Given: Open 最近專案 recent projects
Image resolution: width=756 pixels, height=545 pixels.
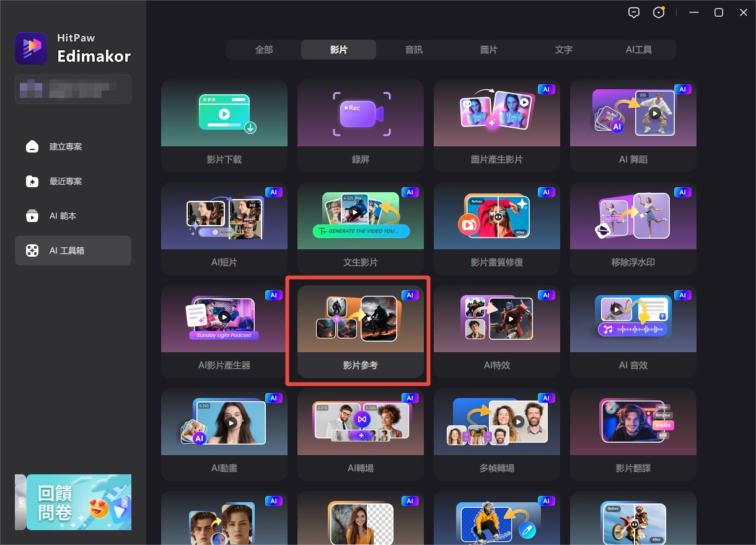Looking at the screenshot, I should click(73, 181).
